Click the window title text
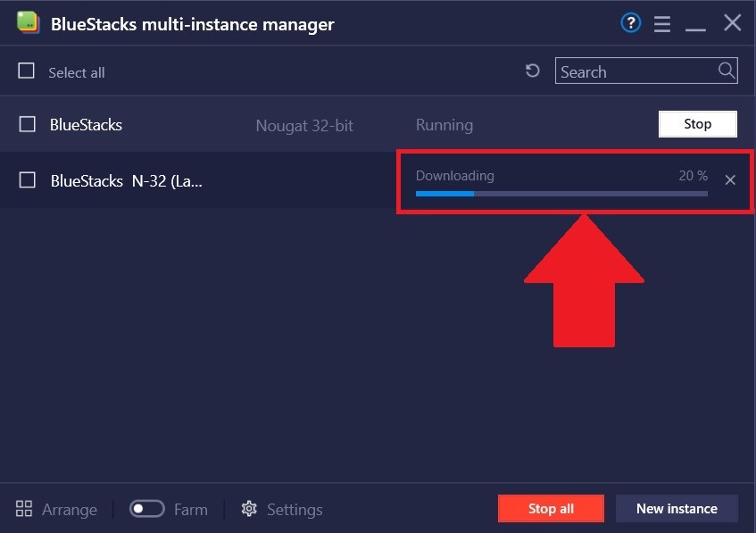 pyautogui.click(x=193, y=24)
